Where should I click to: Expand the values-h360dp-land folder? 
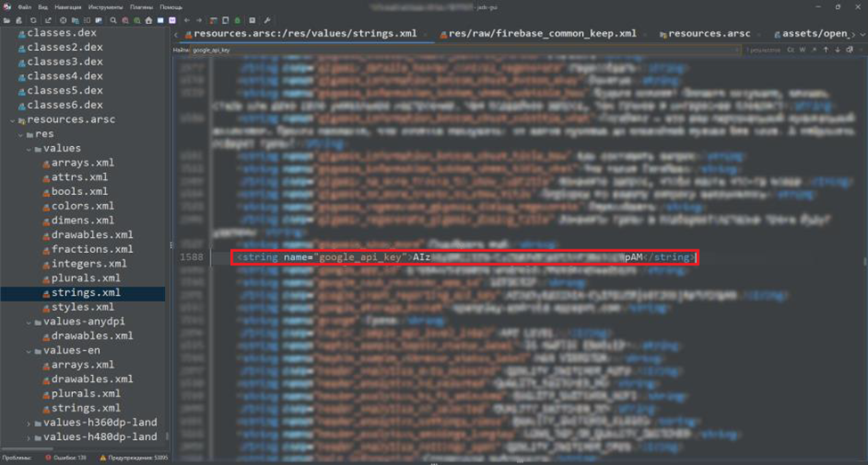pyautogui.click(x=29, y=422)
